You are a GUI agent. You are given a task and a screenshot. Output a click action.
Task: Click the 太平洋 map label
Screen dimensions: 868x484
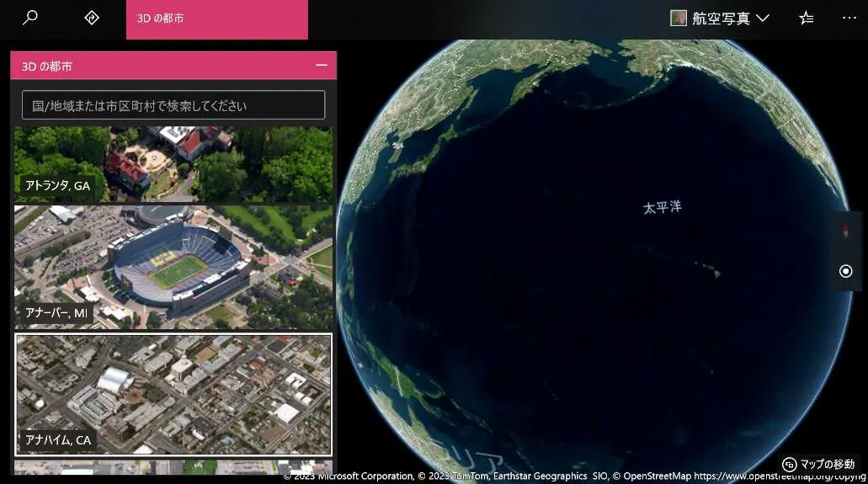point(662,208)
